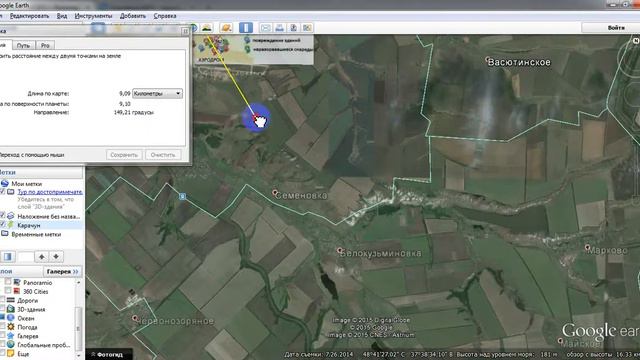Click the save image toolbar icon
This screenshot has width=640, height=360.
click(x=293, y=28)
